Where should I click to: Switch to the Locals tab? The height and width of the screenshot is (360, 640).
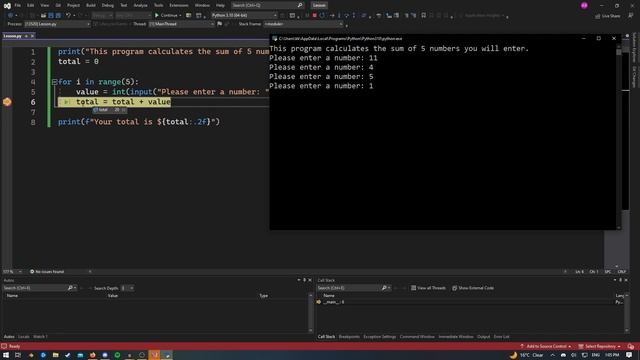(24, 337)
